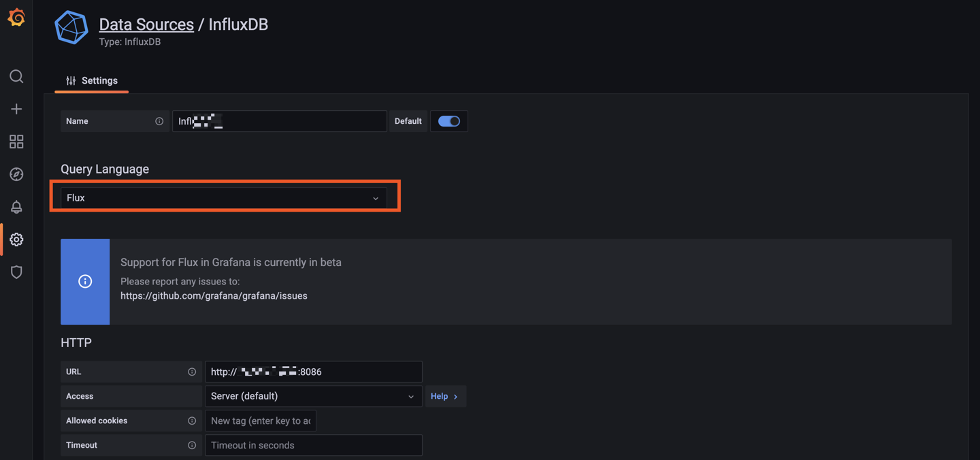Image resolution: width=980 pixels, height=460 pixels.
Task: Expand the Access Help section
Action: (x=445, y=396)
